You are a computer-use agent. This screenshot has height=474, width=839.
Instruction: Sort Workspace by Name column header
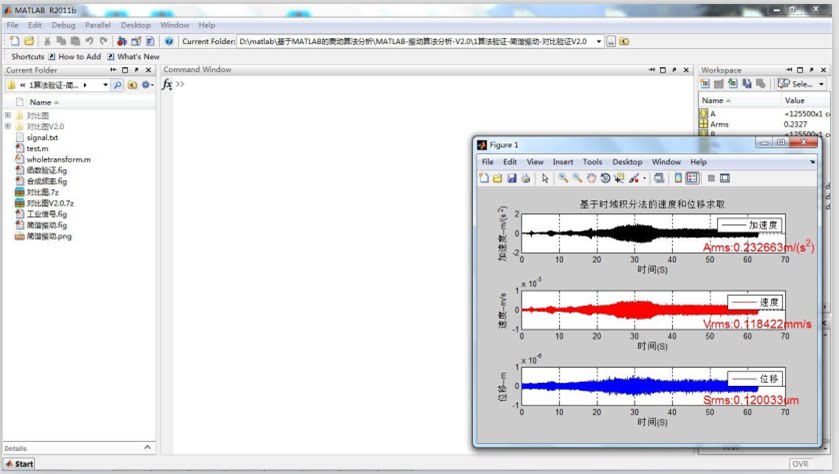pos(738,100)
